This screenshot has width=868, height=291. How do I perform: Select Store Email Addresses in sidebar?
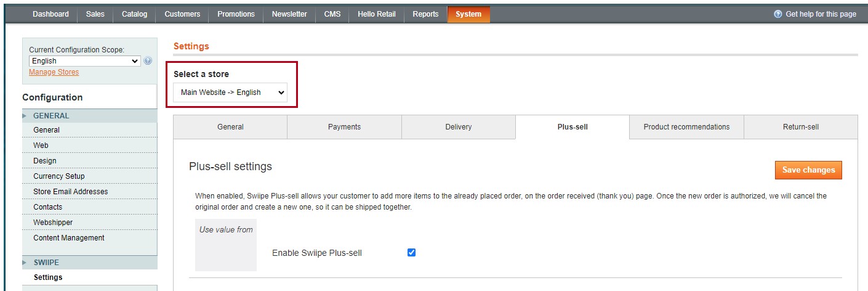(70, 192)
